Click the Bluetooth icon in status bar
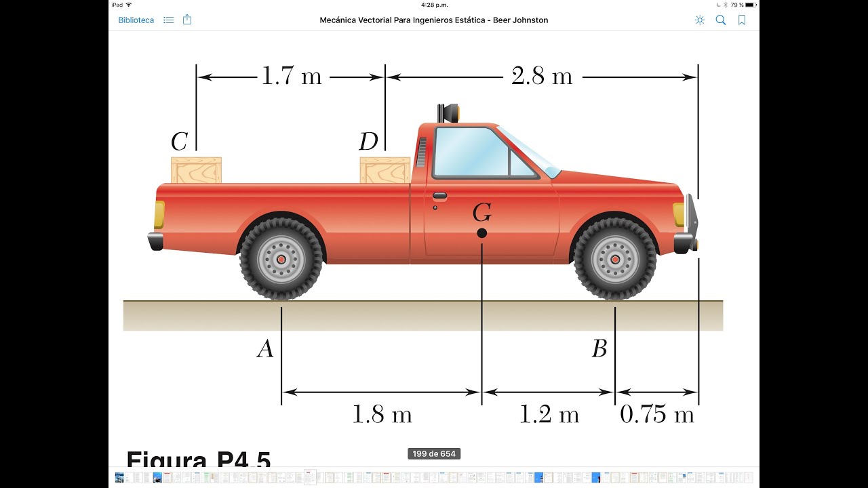 pos(725,5)
